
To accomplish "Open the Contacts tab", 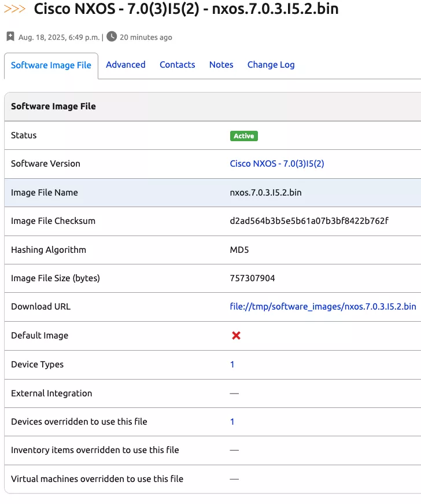I will (x=177, y=65).
